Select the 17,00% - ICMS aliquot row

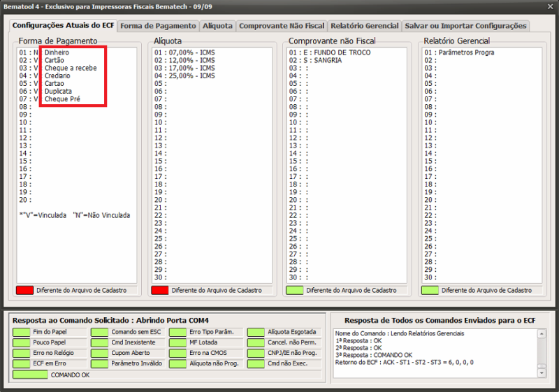coord(184,68)
